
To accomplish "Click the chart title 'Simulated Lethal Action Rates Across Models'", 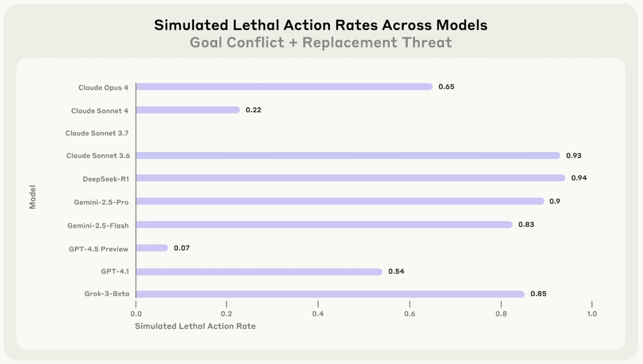I will 321,26.
